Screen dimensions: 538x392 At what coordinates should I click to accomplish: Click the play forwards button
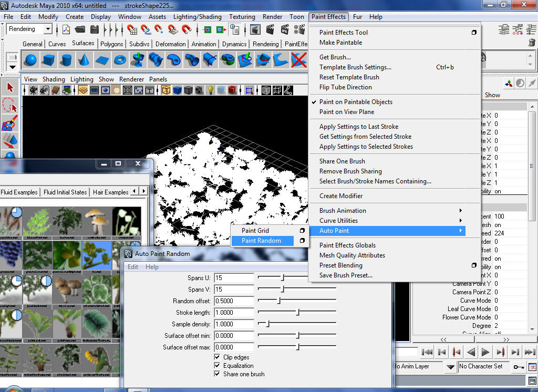[x=485, y=352]
